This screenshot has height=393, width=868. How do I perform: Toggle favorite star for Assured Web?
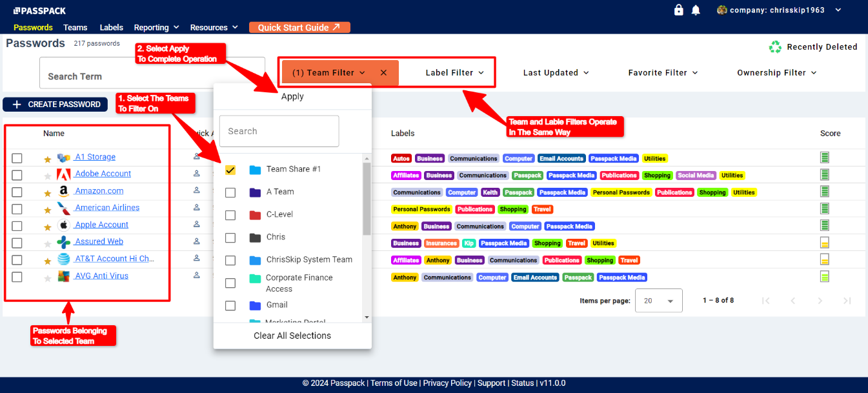point(47,244)
